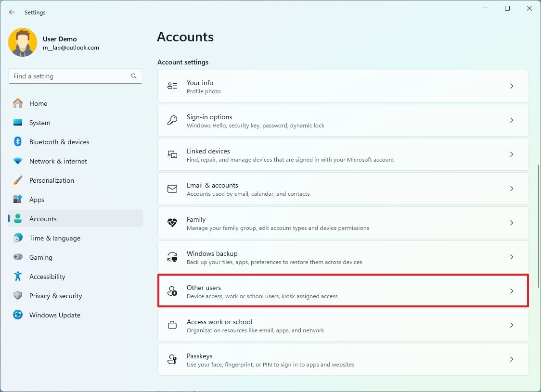Open Windows backup settings
541x392 pixels.
[343, 257]
